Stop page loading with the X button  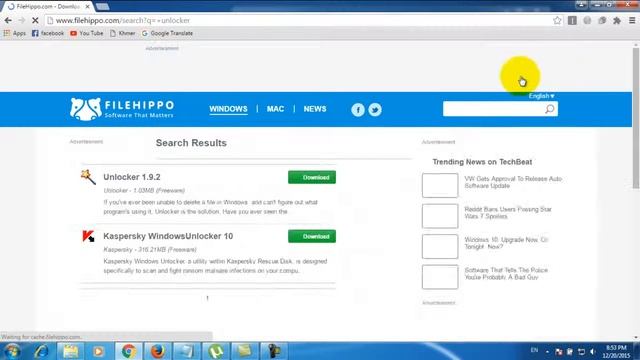(x=35, y=20)
